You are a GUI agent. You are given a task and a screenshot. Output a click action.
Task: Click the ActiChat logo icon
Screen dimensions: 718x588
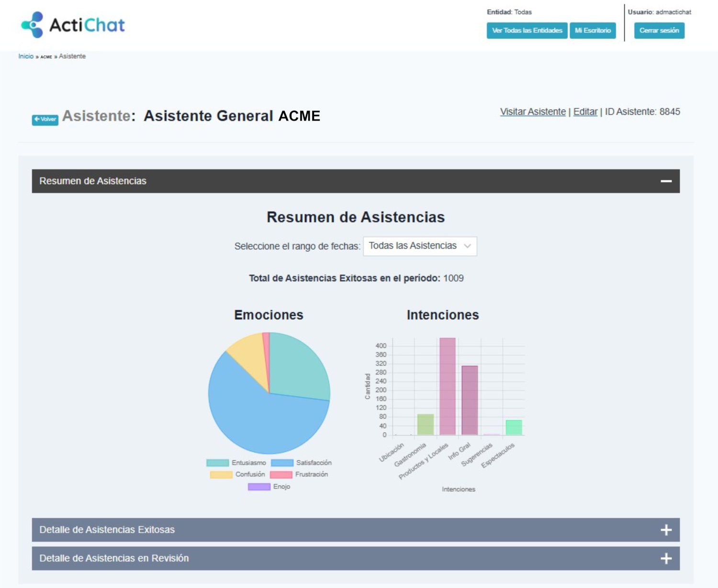pos(33,25)
